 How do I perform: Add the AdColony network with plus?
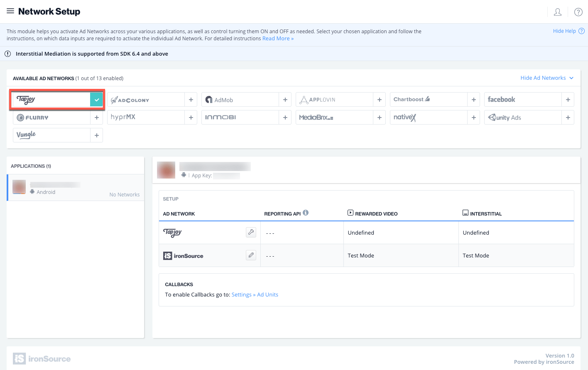(191, 100)
